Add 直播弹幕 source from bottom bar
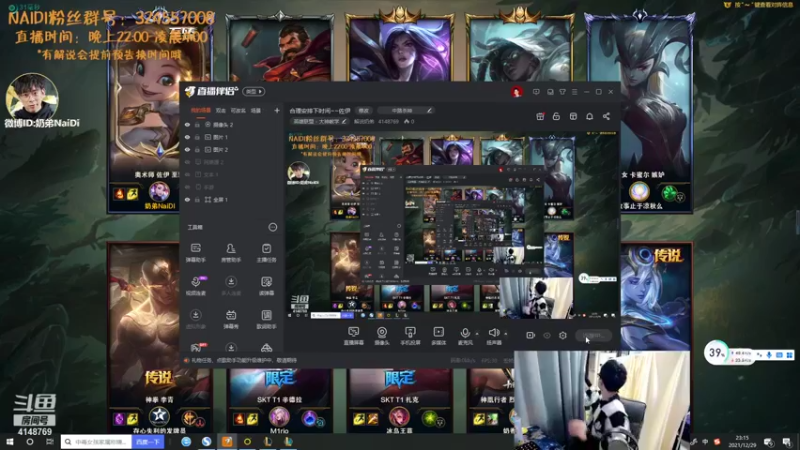Screen dimensions: 800x450 tap(353, 336)
